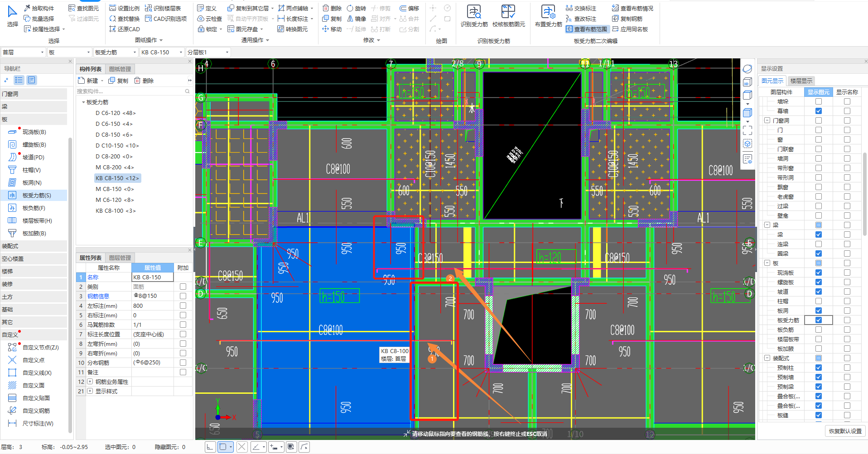
Task: Click 识别受力筋 button
Action: pyautogui.click(x=474, y=16)
